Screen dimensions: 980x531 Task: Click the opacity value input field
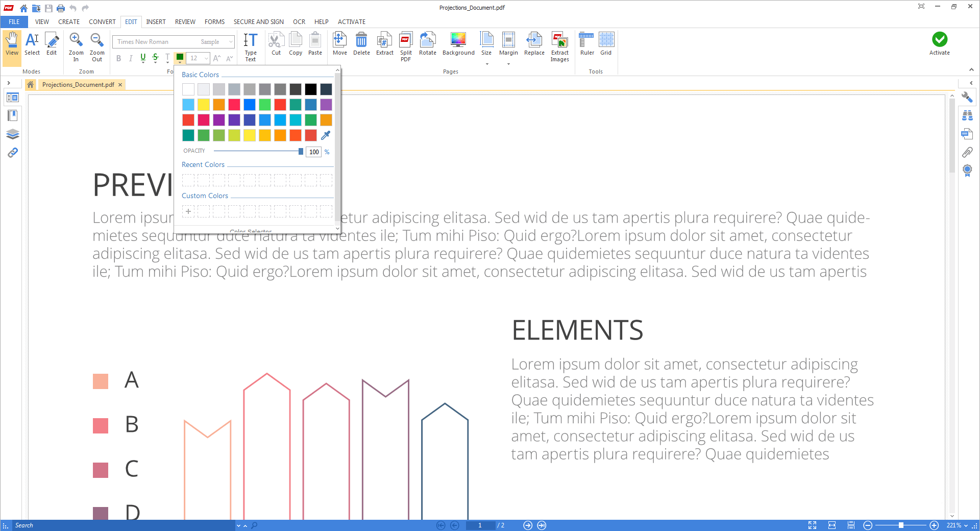[314, 152]
